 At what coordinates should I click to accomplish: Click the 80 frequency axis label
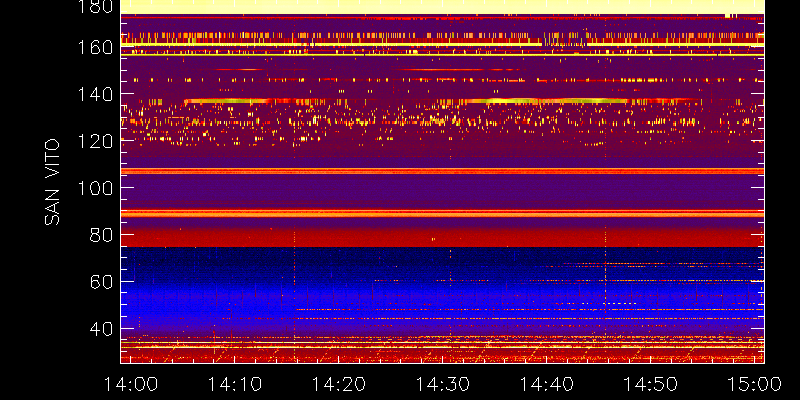coord(101,235)
